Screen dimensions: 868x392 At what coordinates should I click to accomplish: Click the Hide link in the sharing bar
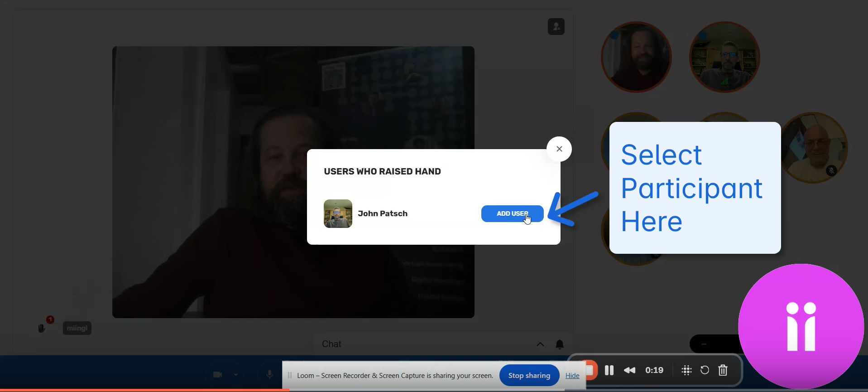tap(572, 376)
